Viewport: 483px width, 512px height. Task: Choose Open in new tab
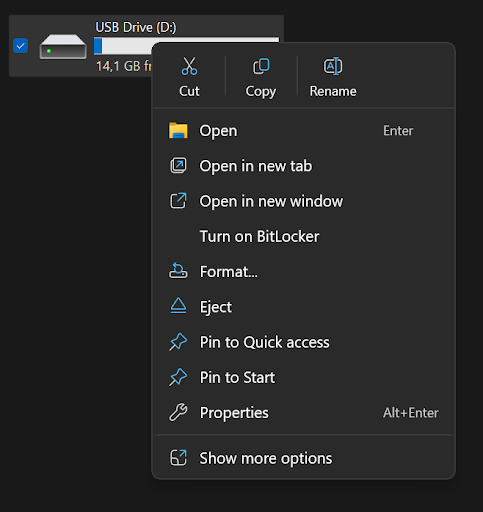coord(304,166)
